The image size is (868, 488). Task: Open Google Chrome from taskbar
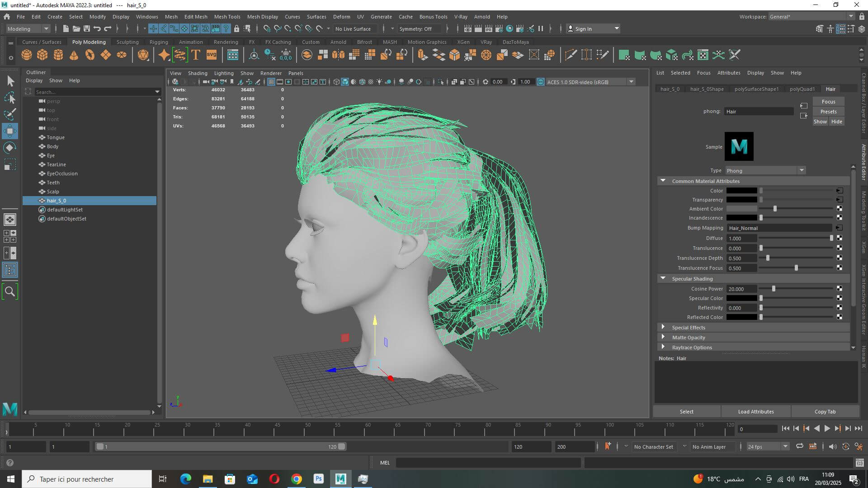pos(297,479)
